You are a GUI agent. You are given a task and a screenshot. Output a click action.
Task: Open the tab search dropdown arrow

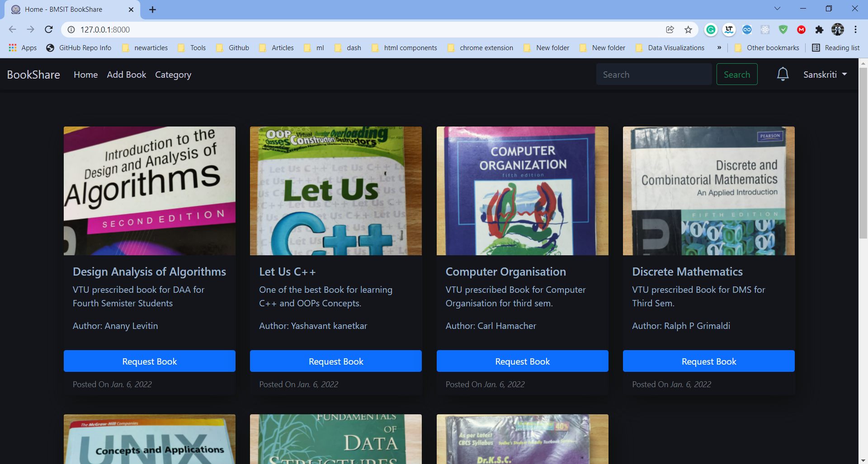[777, 9]
